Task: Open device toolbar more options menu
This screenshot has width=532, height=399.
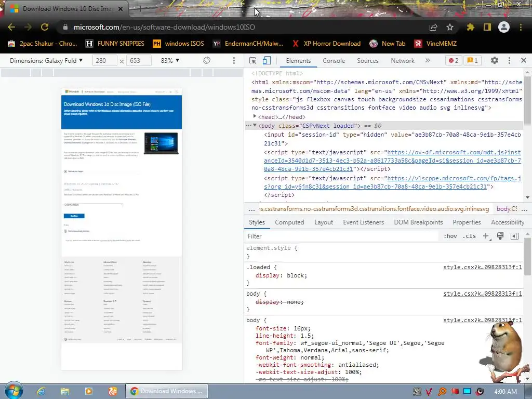Action: 234,60
